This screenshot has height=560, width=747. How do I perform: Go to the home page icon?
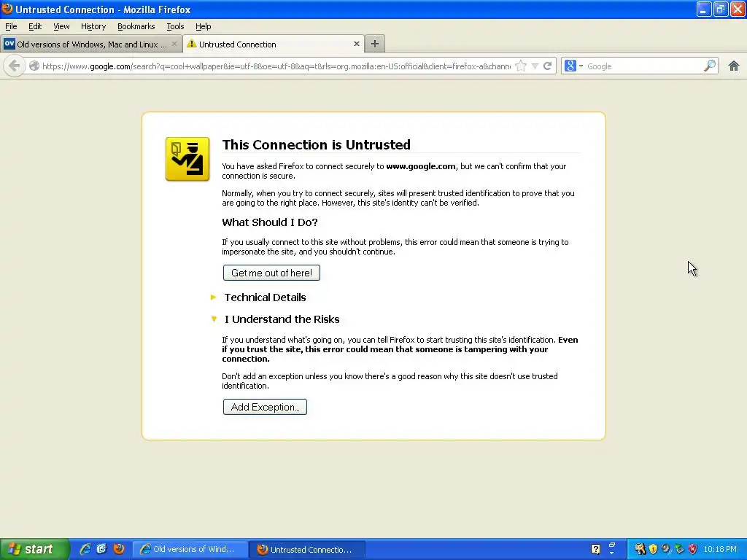734,66
